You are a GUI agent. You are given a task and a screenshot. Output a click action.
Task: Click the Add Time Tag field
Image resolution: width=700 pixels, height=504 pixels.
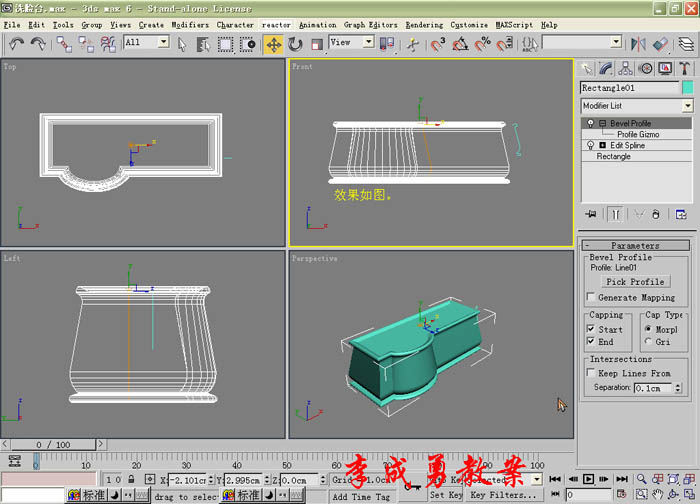[x=361, y=496]
